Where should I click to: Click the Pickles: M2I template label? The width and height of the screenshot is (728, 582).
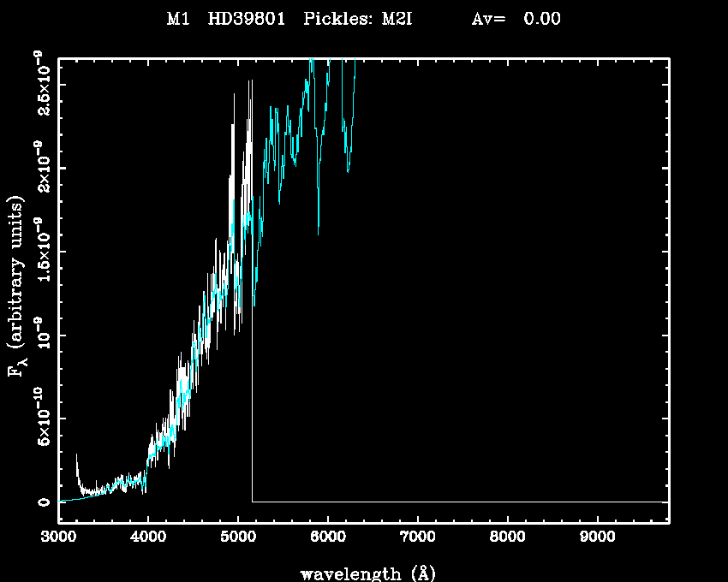click(x=358, y=19)
